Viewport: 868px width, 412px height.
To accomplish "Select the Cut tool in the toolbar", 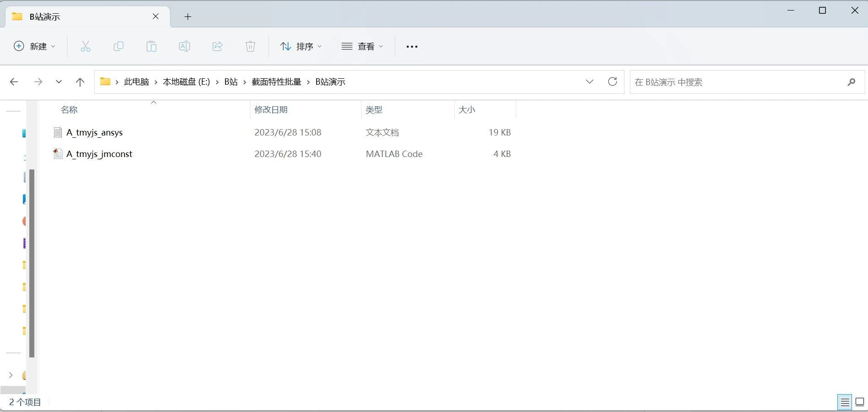I will pyautogui.click(x=86, y=46).
